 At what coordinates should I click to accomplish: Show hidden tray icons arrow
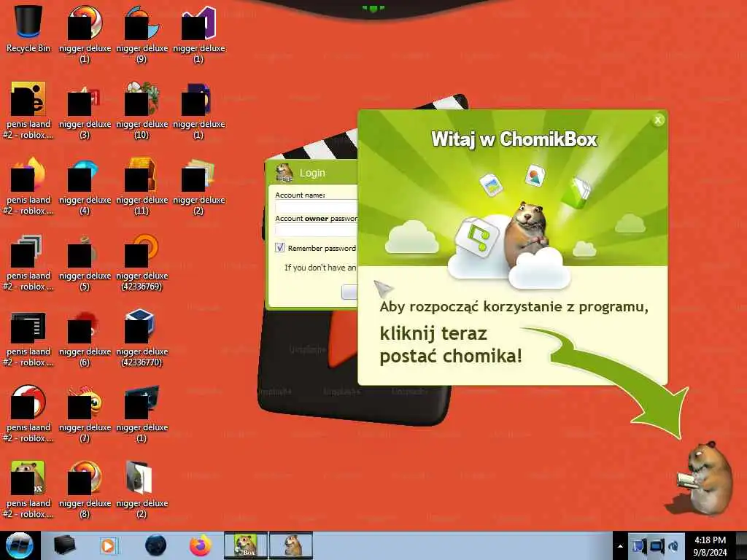click(x=620, y=546)
